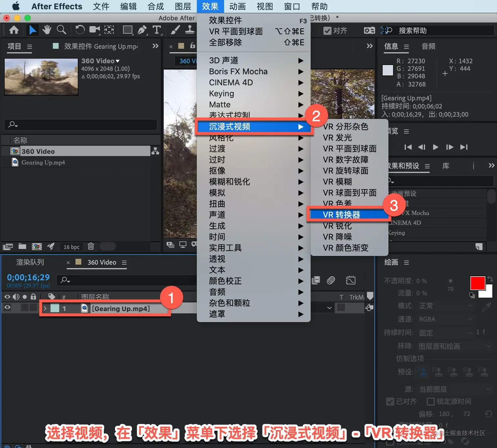
Task: Toggle the 对齐 snapping checkbox
Action: coord(327,31)
